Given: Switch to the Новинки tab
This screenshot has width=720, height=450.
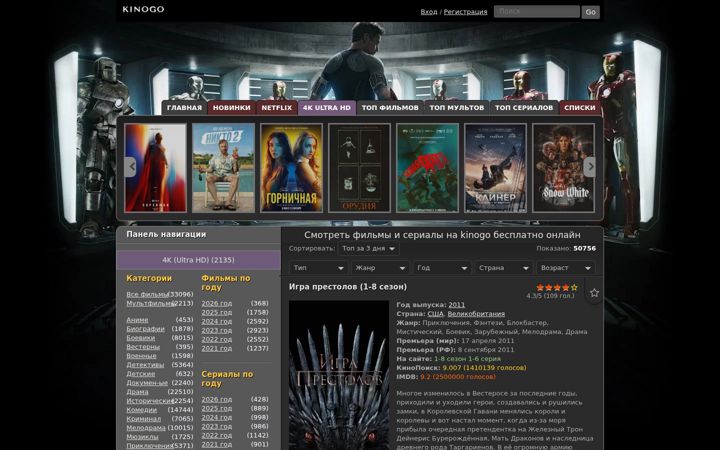Looking at the screenshot, I should point(231,107).
